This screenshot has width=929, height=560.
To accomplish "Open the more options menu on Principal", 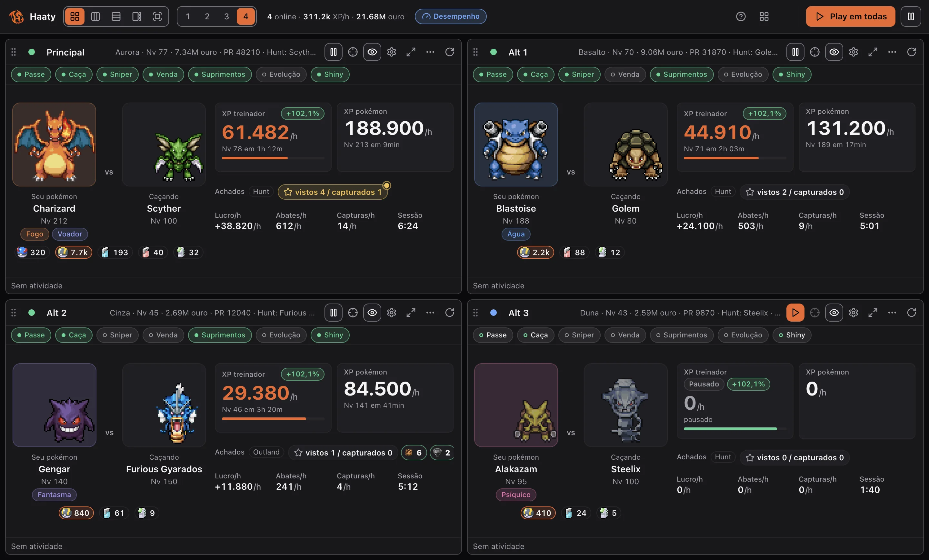I will click(x=430, y=52).
